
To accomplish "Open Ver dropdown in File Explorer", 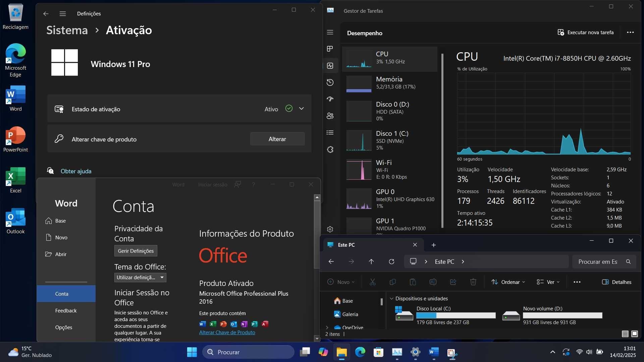I will [x=548, y=282].
